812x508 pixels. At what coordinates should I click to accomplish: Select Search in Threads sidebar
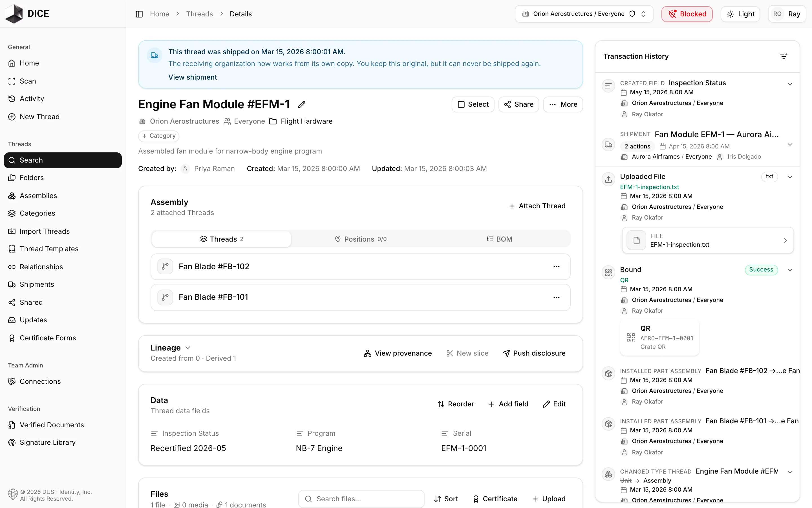[63, 160]
